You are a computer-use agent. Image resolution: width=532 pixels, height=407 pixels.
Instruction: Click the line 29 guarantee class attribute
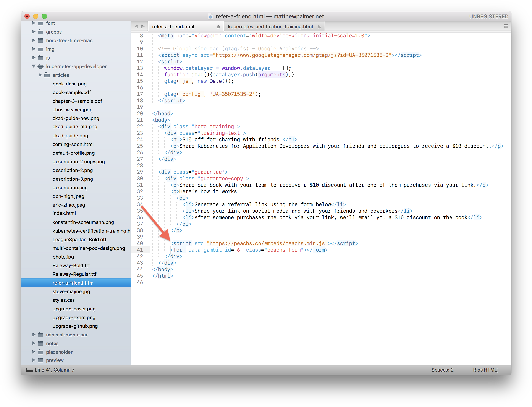(x=201, y=172)
